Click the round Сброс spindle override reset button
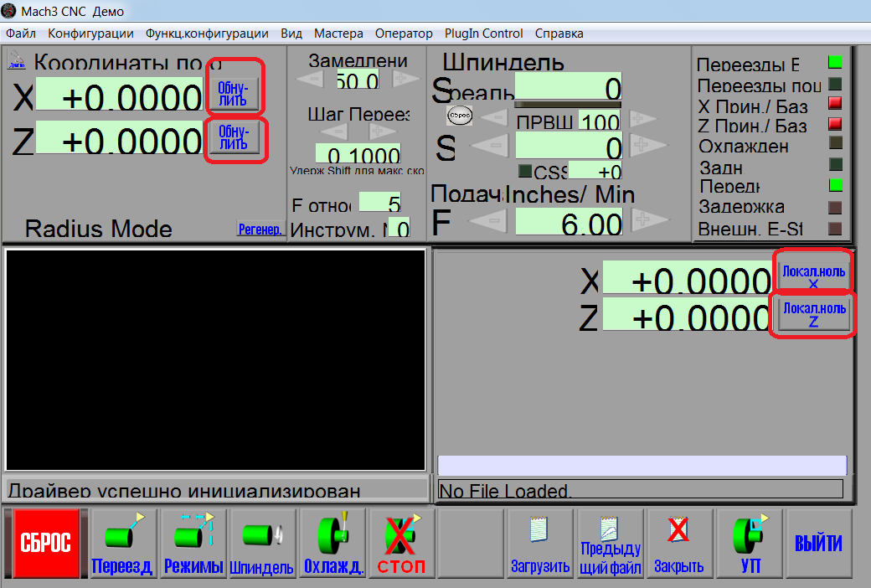 (x=460, y=116)
